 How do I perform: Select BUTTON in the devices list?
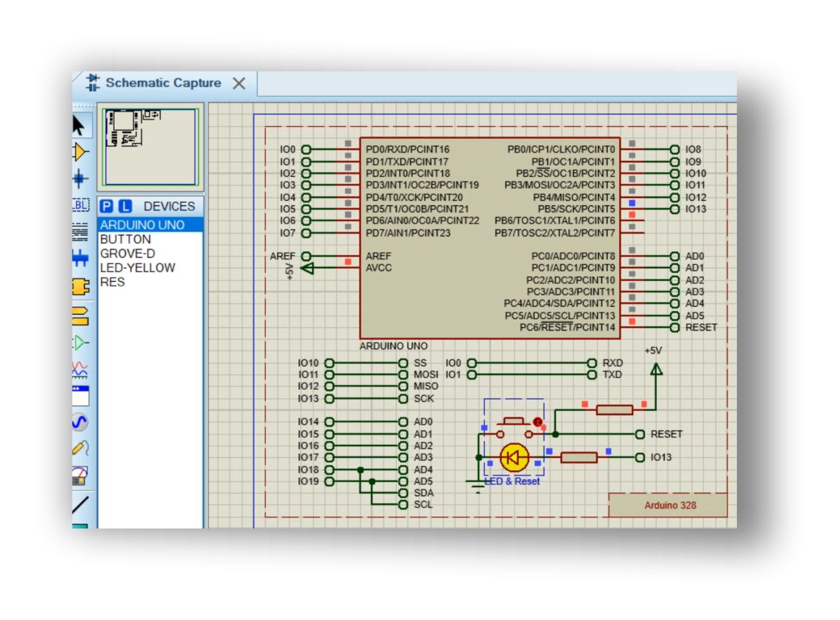[150, 240]
